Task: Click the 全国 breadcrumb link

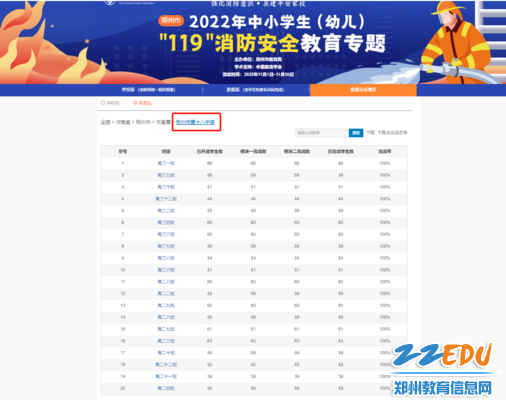Action: [105, 122]
